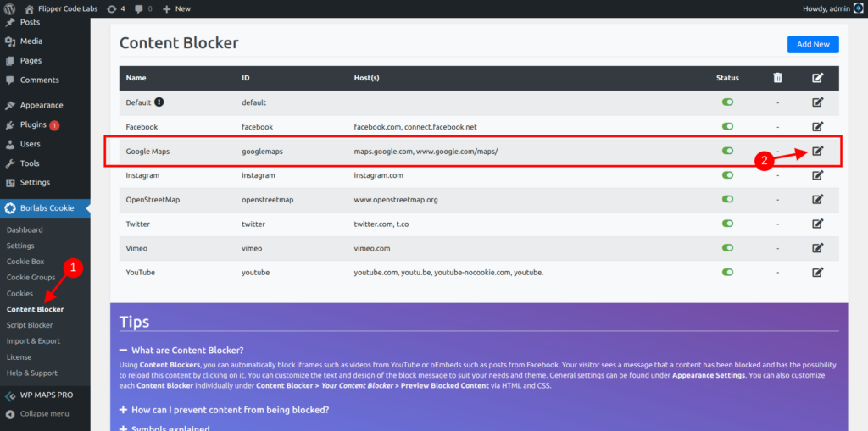This screenshot has width=868, height=431.
Task: Select the Content Blocker submenu item
Action: pyautogui.click(x=36, y=309)
